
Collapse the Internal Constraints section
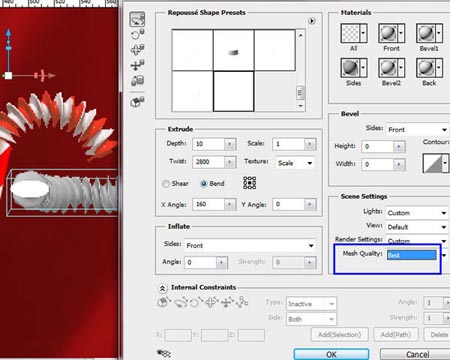[x=162, y=288]
